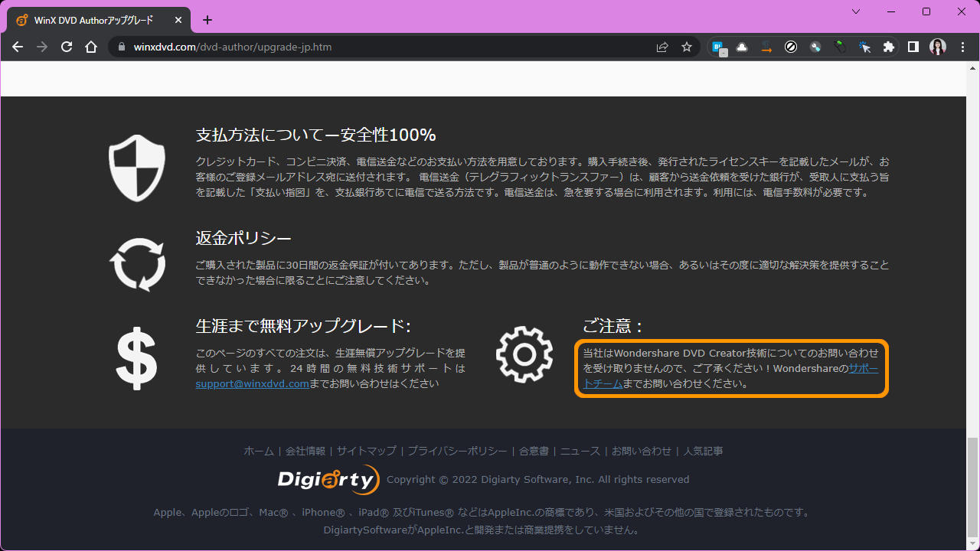Select the WinX DVD Author tab
This screenshot has height=551, width=980.
click(x=93, y=20)
